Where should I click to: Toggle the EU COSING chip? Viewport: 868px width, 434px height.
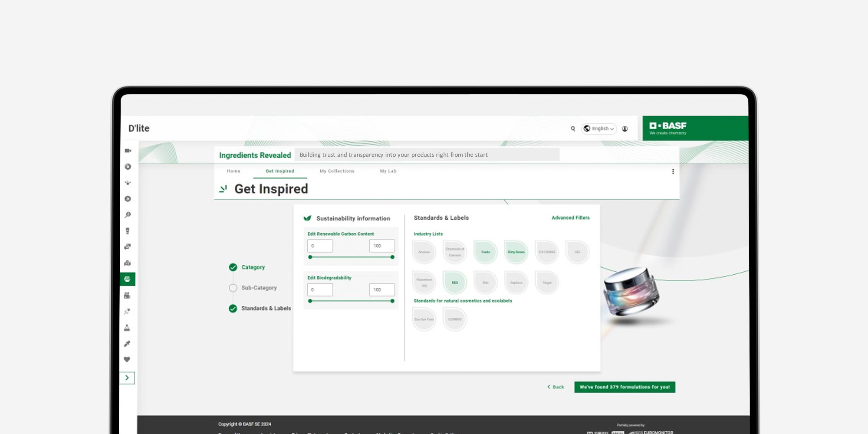[547, 252]
